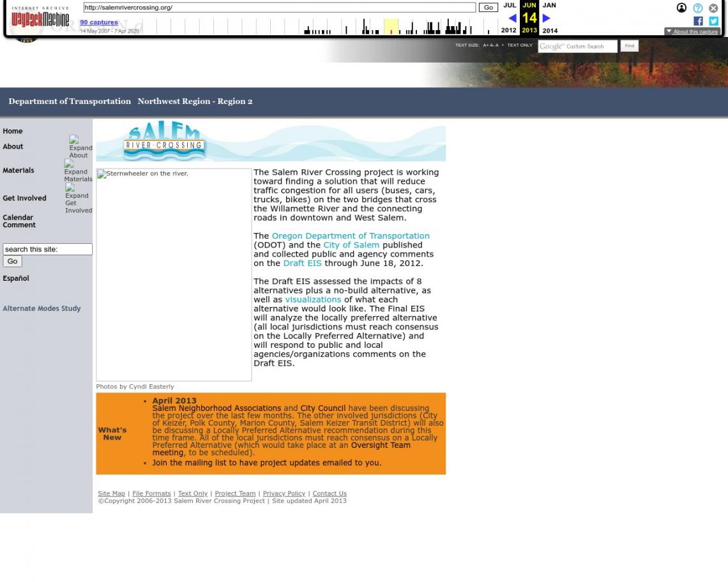Open the File Formats footer link
The width and height of the screenshot is (728, 582).
[151, 494]
